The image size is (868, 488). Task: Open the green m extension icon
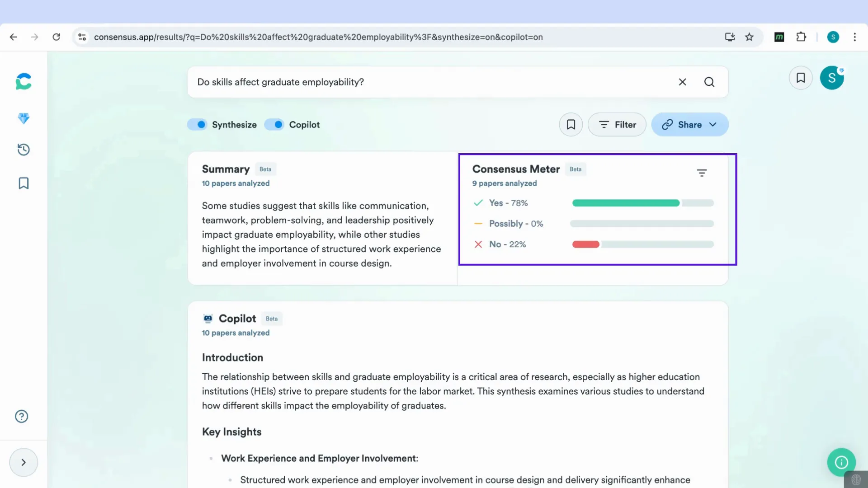(779, 37)
